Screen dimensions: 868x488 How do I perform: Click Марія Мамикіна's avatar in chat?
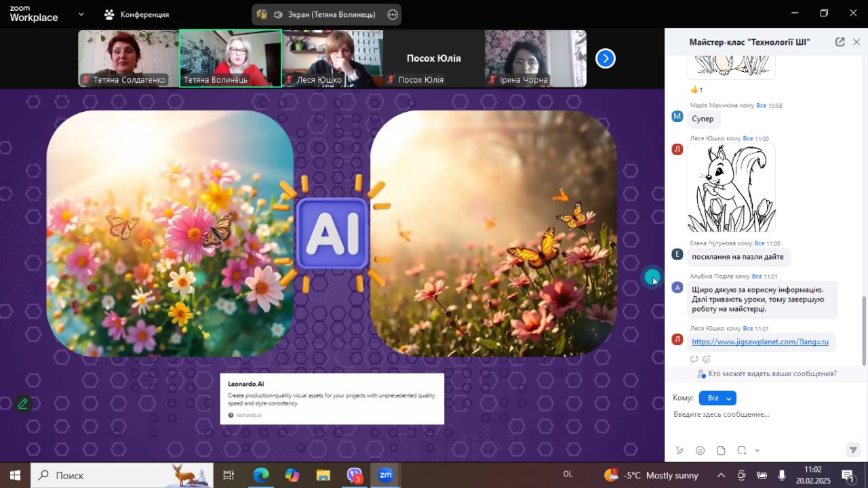pos(677,117)
